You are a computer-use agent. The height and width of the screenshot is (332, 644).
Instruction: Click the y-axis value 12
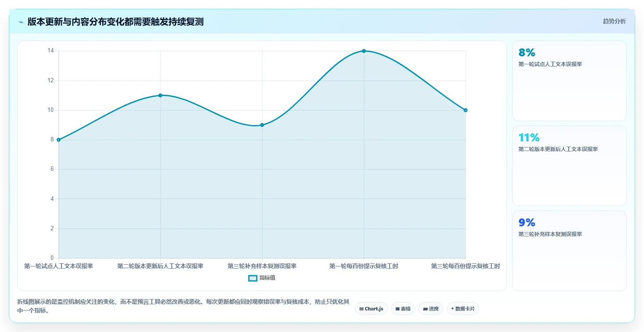point(51,81)
